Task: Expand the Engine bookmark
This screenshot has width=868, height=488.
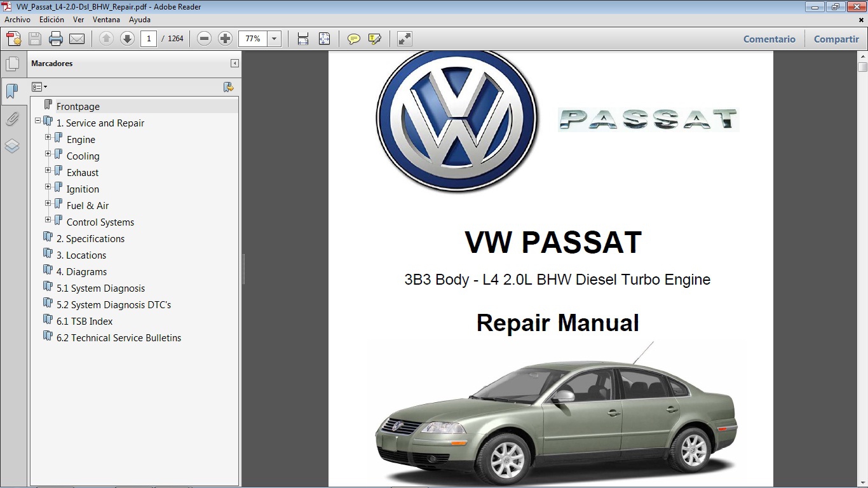Action: pos(48,138)
